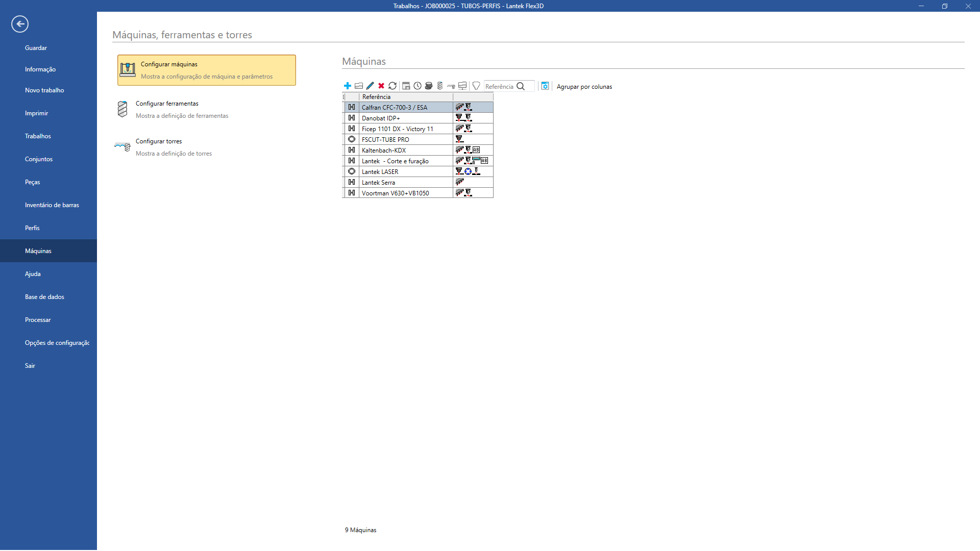The width and height of the screenshot is (980, 551).
Task: Click the blue circle icon in Lantek LASER row
Action: (x=468, y=171)
